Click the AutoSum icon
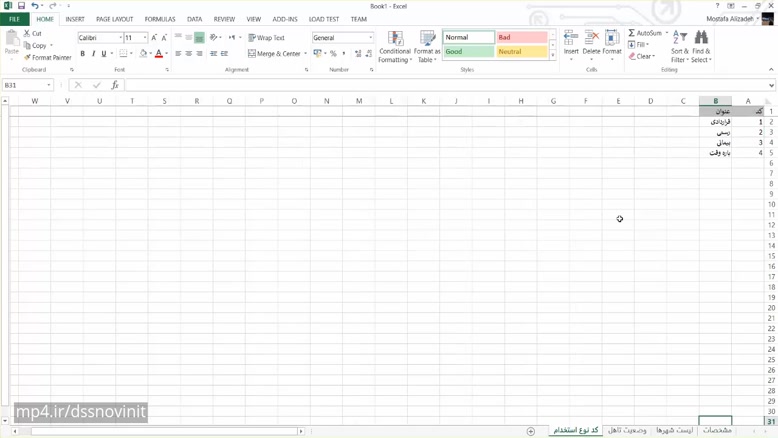The height and width of the screenshot is (438, 778). 645,33
